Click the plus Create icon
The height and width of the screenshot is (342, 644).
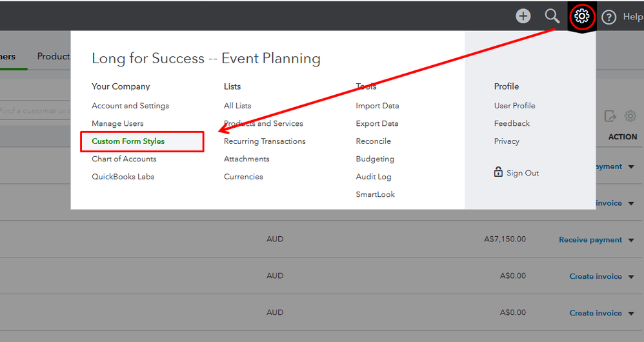pos(523,16)
